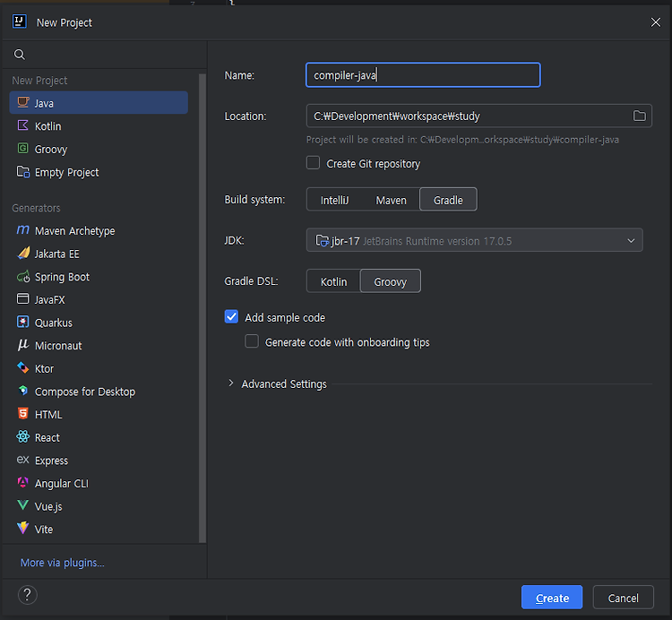This screenshot has height=620, width=672.
Task: Click the React atom icon
Action: [x=22, y=436]
